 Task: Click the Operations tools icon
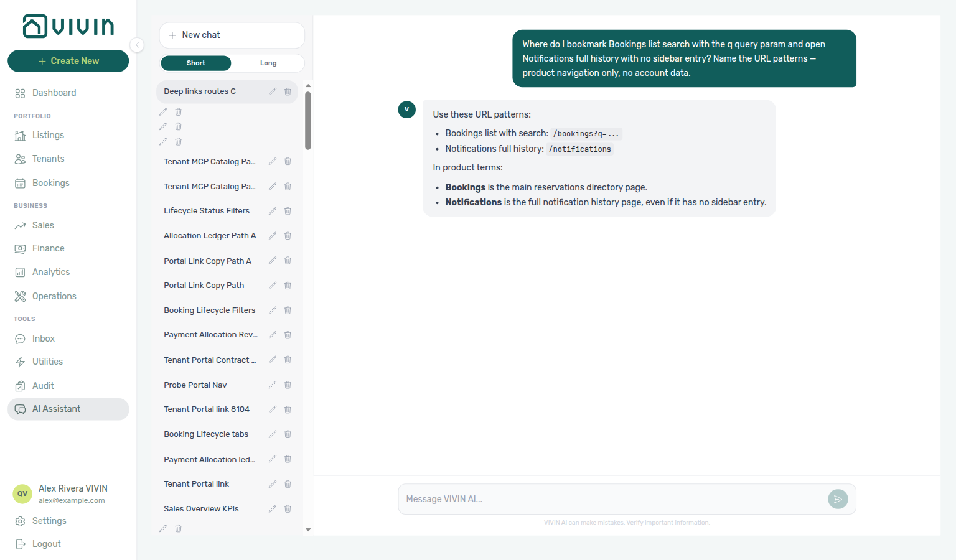pos(20,296)
